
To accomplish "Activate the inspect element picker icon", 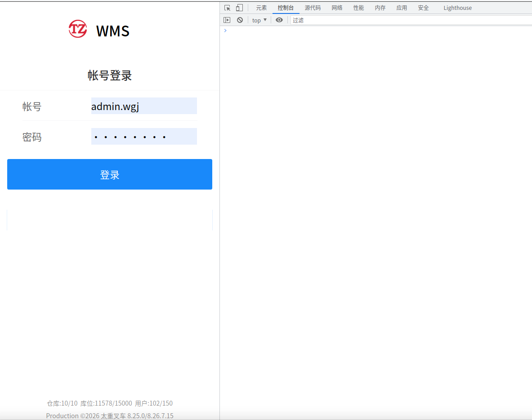I will (x=227, y=8).
